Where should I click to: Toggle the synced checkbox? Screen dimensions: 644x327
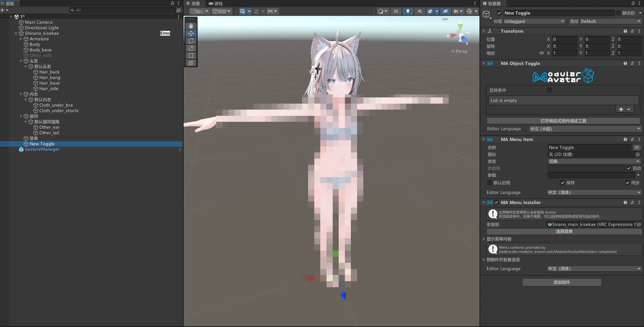(627, 183)
